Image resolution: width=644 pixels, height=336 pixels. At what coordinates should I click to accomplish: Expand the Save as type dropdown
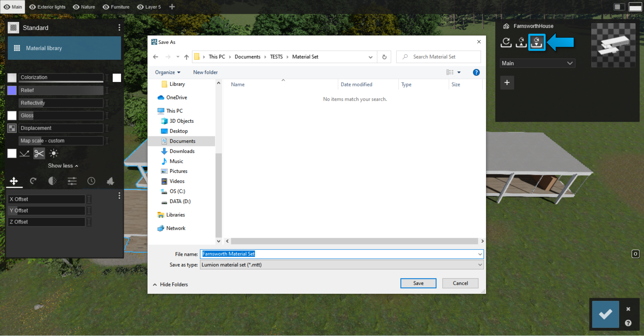pos(342,265)
